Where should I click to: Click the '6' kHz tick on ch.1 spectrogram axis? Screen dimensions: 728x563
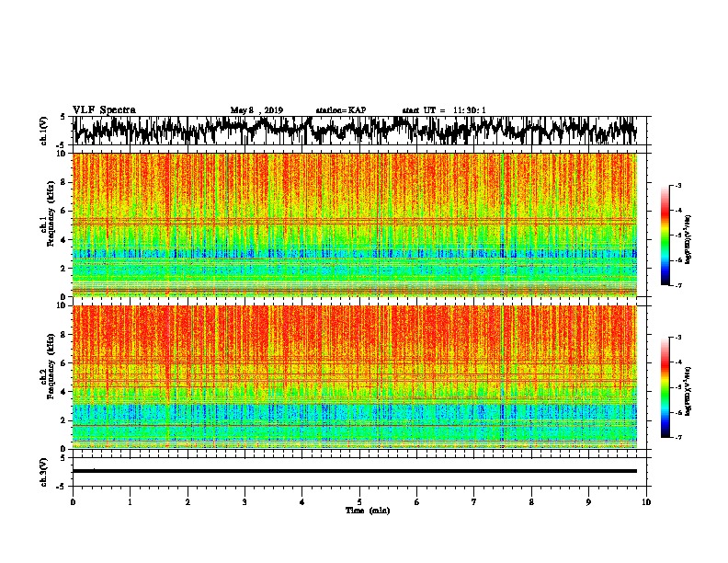click(64, 211)
